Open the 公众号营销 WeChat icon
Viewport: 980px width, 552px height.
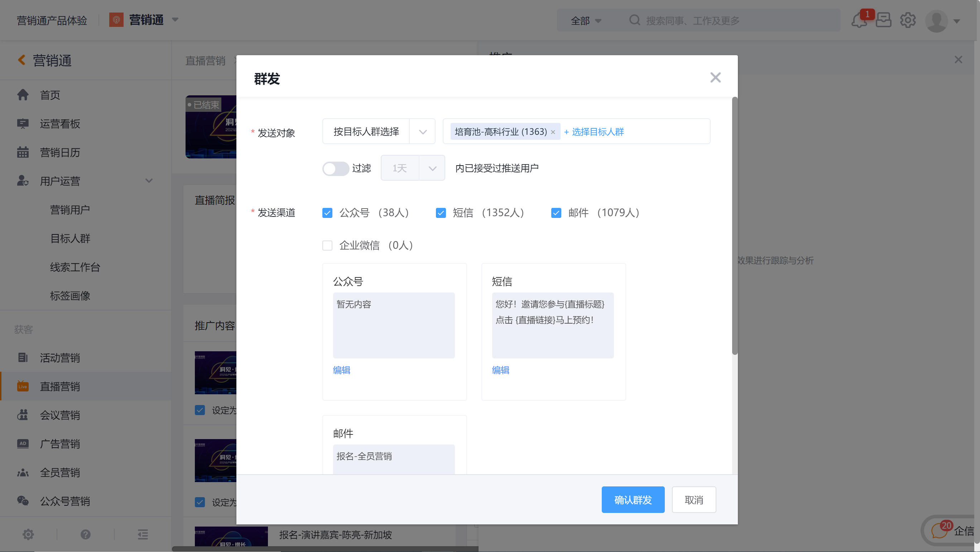click(23, 501)
